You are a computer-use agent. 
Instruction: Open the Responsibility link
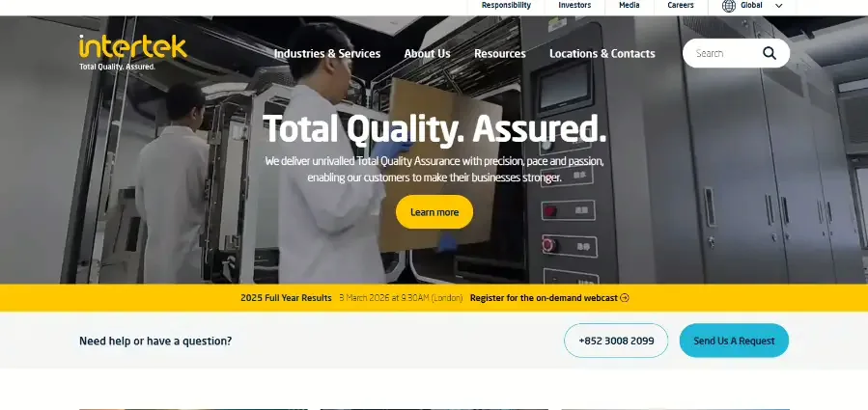[x=506, y=5]
